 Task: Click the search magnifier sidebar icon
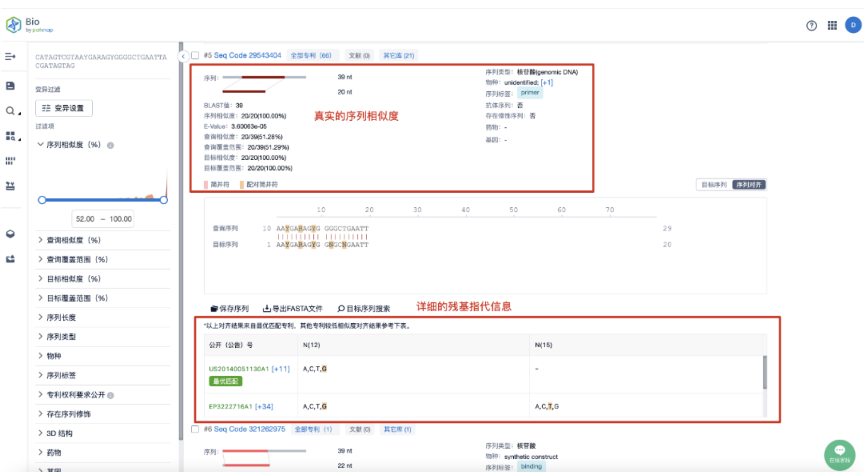[x=10, y=111]
